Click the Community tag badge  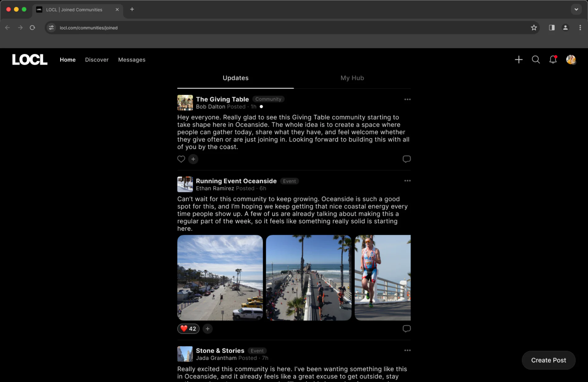tap(268, 99)
